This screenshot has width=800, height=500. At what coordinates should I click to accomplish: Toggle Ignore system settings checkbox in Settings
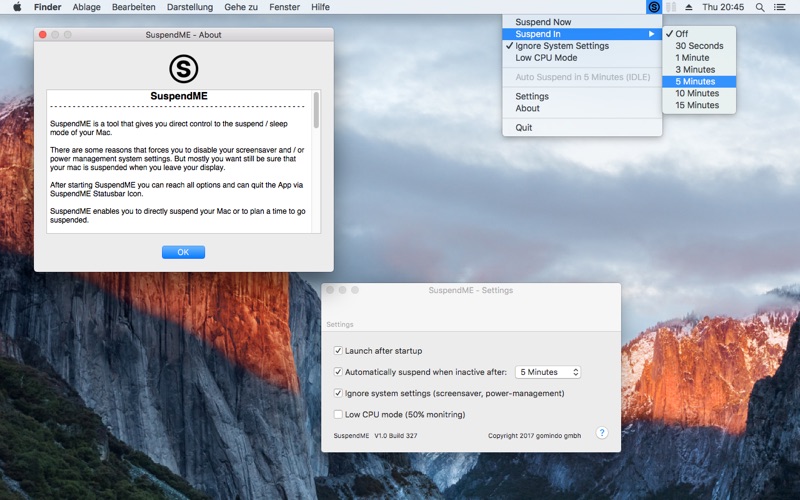pyautogui.click(x=338, y=393)
